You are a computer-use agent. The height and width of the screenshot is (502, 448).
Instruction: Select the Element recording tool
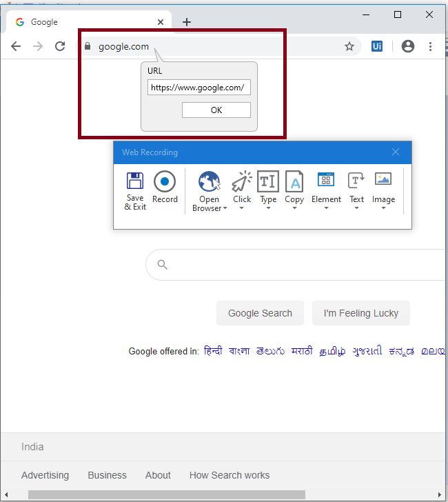326,187
